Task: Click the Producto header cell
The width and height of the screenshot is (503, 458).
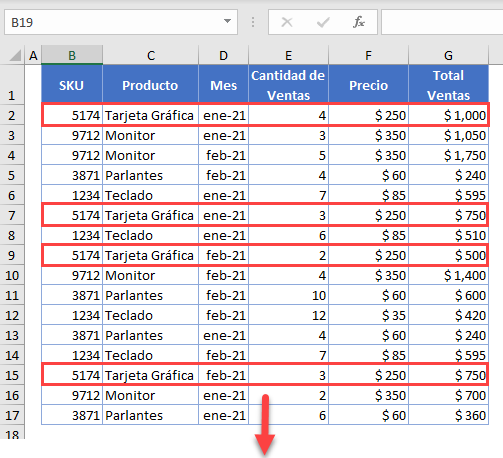Action: point(150,84)
